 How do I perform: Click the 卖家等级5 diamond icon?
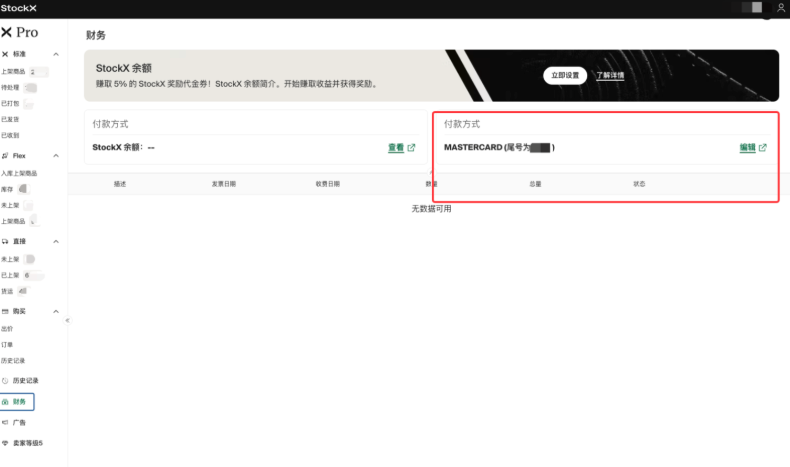(5, 443)
